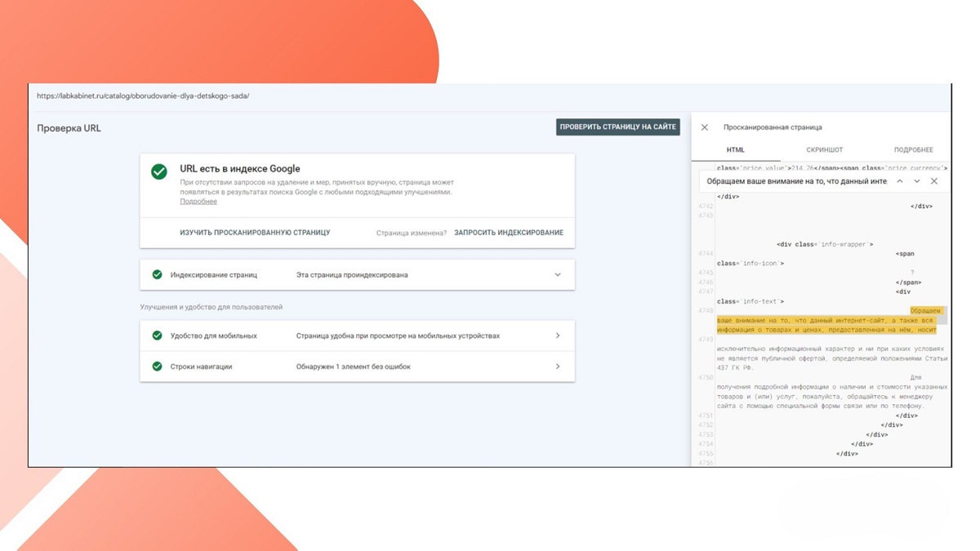This screenshot has width=980, height=551.
Task: Click green check icon for Индексирование страниц
Action: 157,275
